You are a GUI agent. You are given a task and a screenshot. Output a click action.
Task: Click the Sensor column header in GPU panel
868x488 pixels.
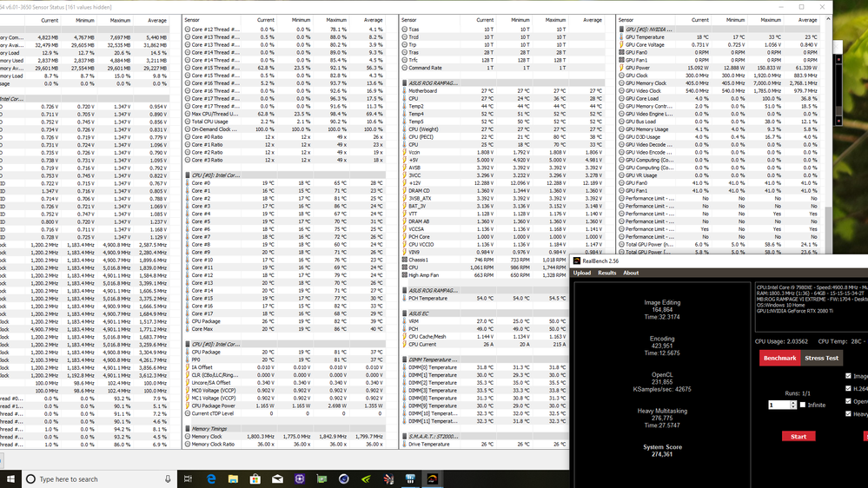click(643, 20)
